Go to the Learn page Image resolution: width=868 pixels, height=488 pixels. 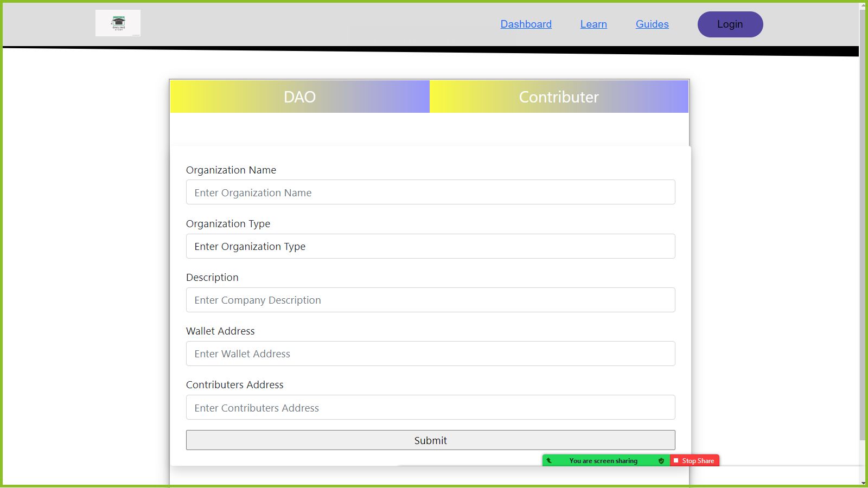593,24
